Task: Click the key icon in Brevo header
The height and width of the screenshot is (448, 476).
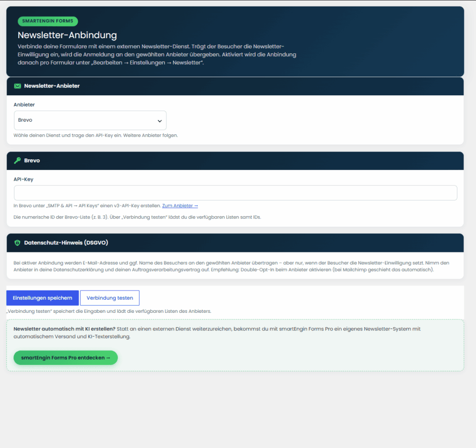Action: pyautogui.click(x=17, y=160)
